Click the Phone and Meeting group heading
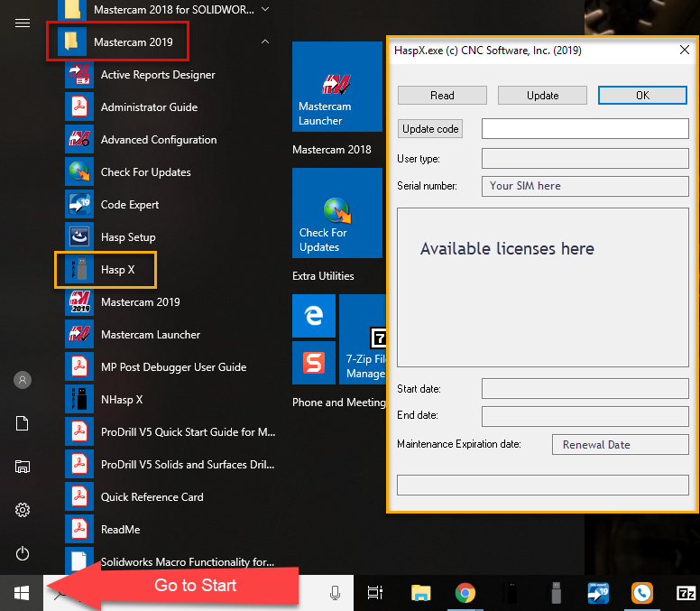The width and height of the screenshot is (700, 611). point(339,403)
